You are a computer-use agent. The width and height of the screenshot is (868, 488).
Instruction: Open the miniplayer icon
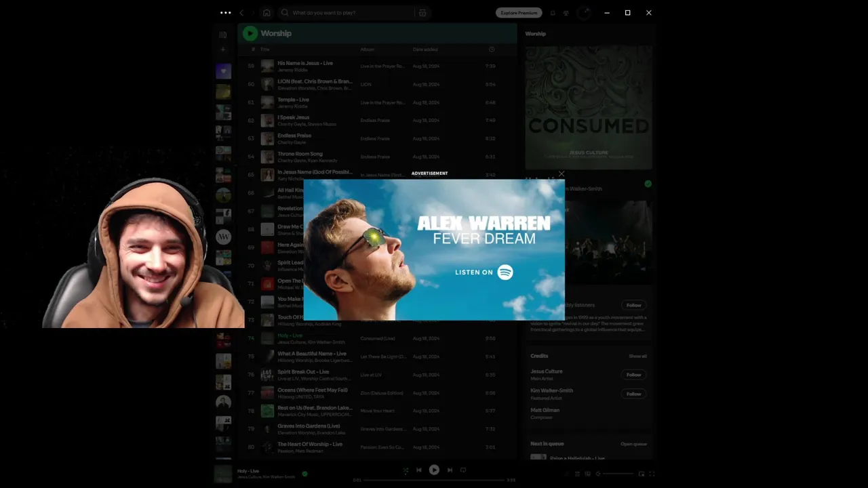coord(641,474)
